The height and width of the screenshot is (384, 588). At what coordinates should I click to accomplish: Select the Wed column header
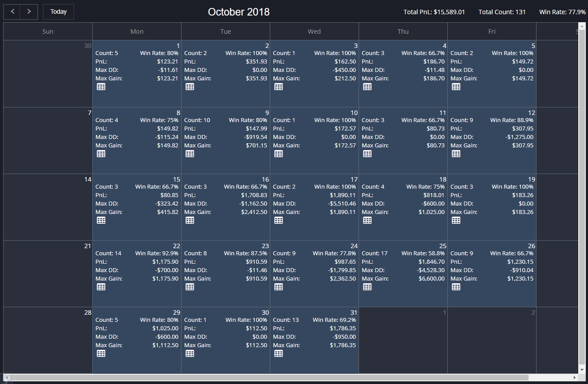click(314, 32)
